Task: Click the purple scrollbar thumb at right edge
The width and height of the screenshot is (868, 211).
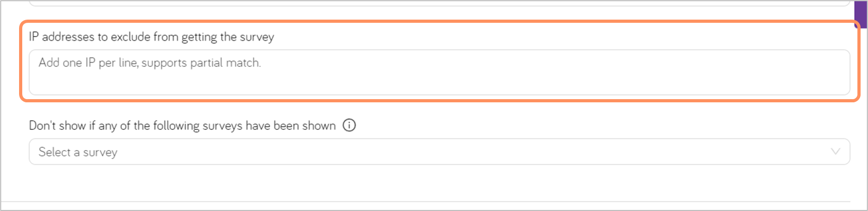Action: [861, 14]
